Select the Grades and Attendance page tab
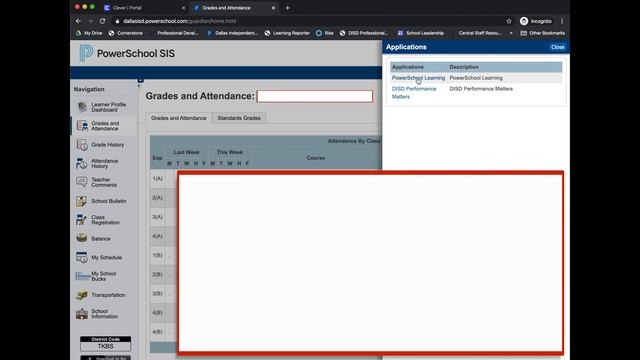The image size is (640, 360). pos(179,118)
